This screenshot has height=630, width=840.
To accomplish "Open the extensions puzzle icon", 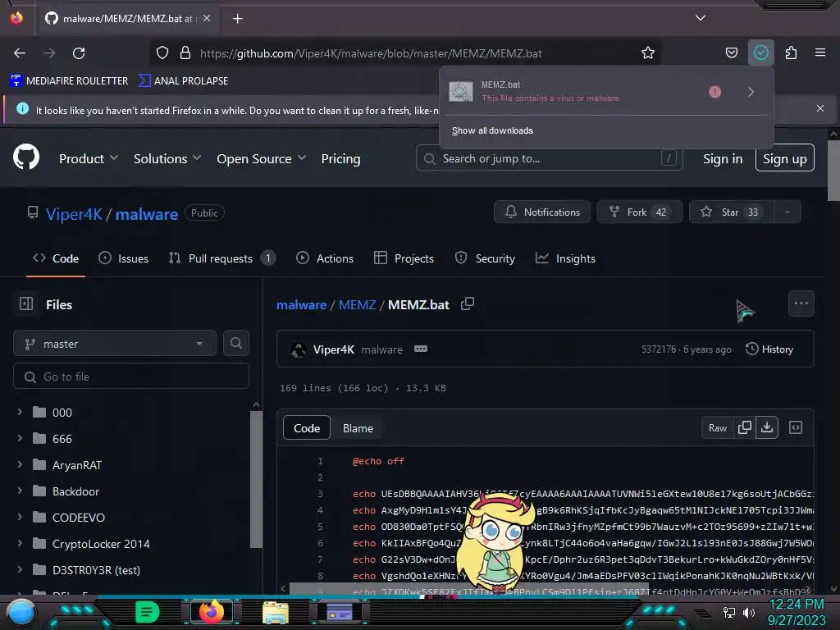I will pyautogui.click(x=791, y=53).
